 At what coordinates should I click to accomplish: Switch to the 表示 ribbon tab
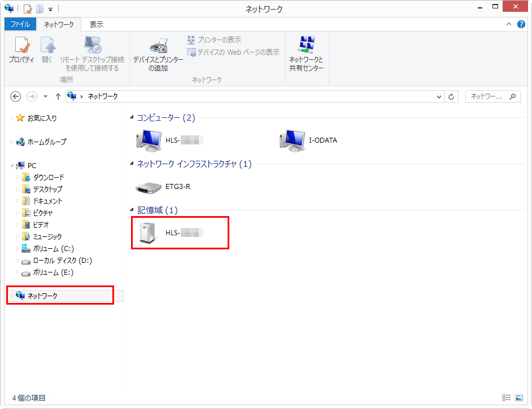point(97,24)
